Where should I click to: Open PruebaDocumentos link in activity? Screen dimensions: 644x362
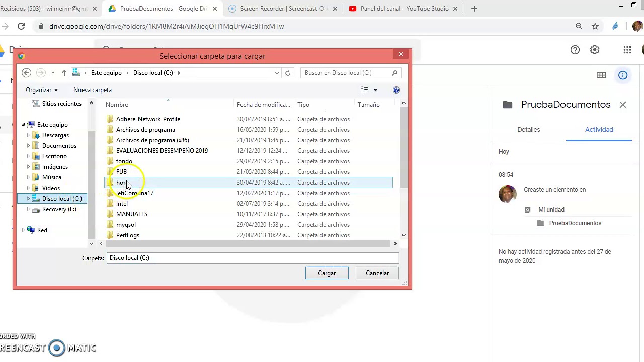(575, 223)
